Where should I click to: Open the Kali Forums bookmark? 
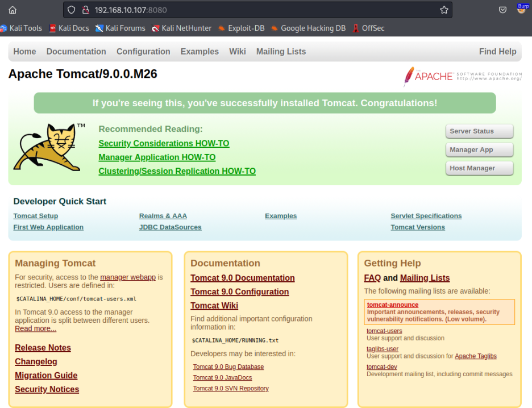(x=120, y=28)
